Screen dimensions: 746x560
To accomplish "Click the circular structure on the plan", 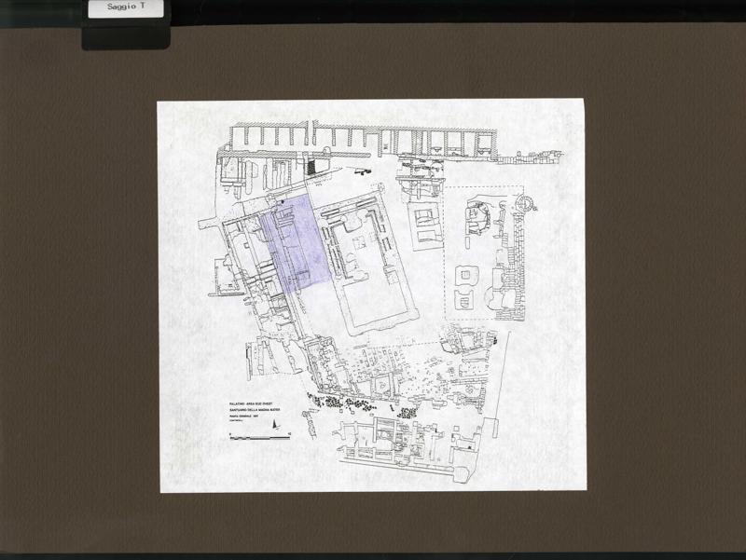I will [x=525, y=204].
